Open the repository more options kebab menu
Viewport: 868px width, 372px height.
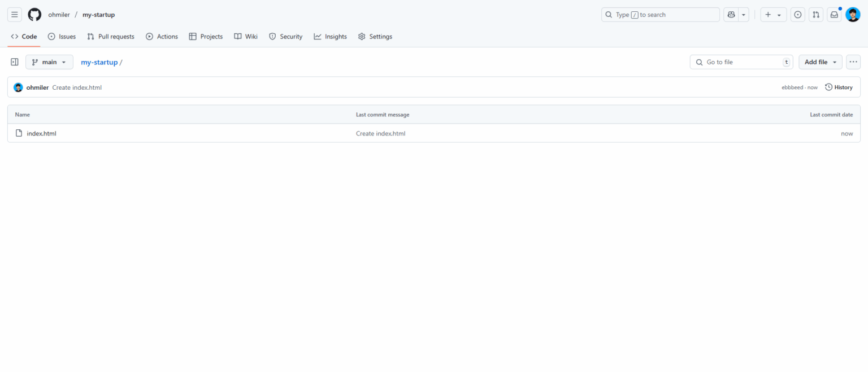coord(853,62)
